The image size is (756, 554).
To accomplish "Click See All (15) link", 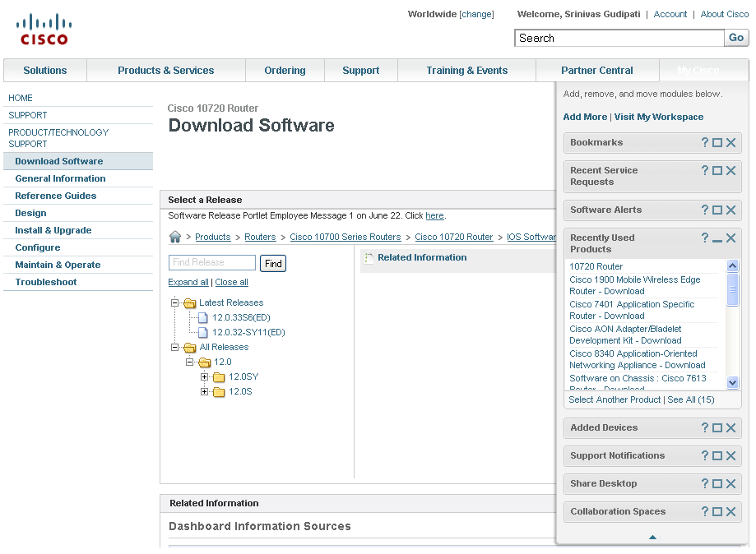I will [x=691, y=399].
